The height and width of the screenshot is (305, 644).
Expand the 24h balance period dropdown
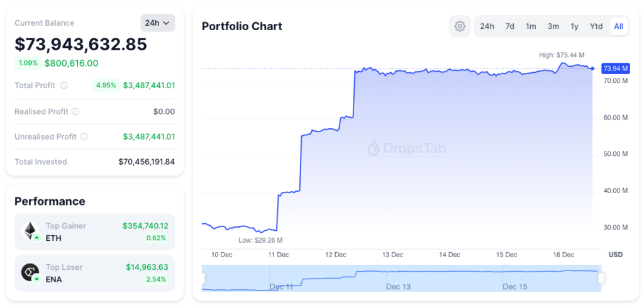(157, 23)
